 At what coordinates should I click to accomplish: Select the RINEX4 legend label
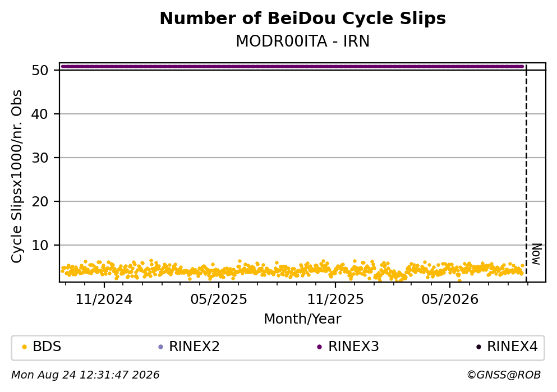[512, 347]
